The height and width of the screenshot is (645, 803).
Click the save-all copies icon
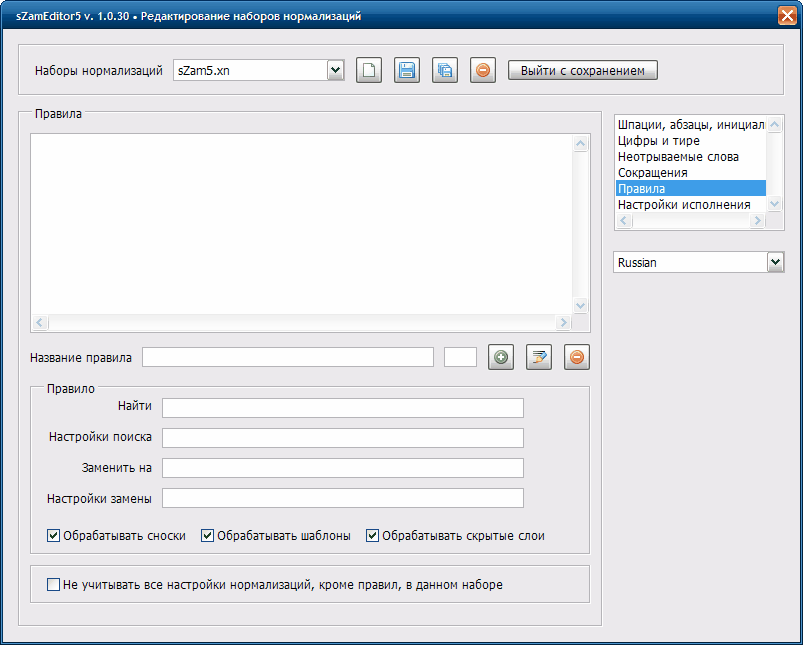tap(445, 70)
